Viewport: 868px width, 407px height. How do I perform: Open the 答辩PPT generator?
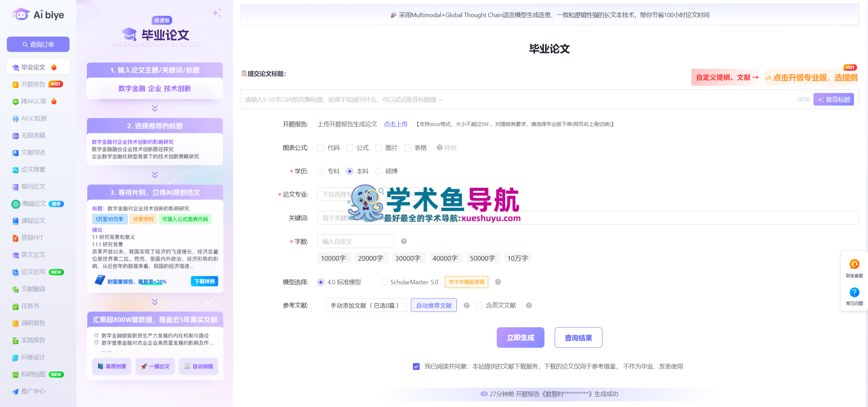point(33,237)
